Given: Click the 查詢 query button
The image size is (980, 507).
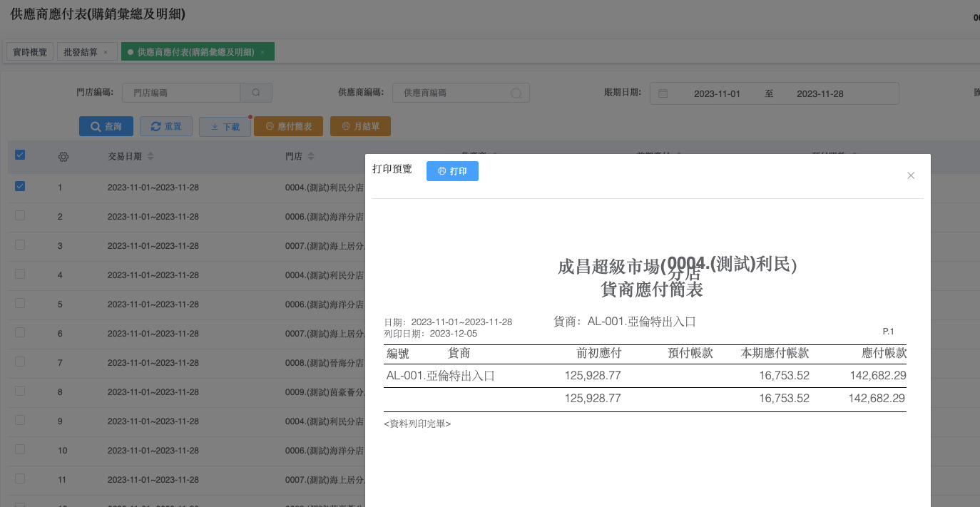Looking at the screenshot, I should 106,126.
